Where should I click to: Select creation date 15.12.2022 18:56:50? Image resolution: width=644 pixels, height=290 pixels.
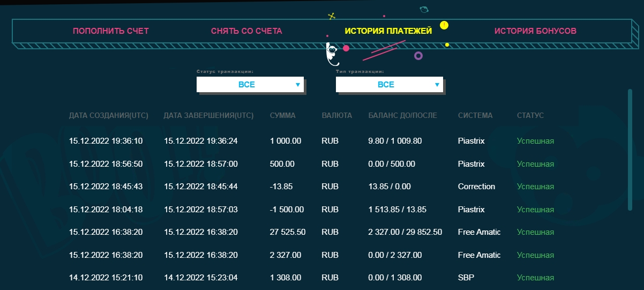click(106, 164)
